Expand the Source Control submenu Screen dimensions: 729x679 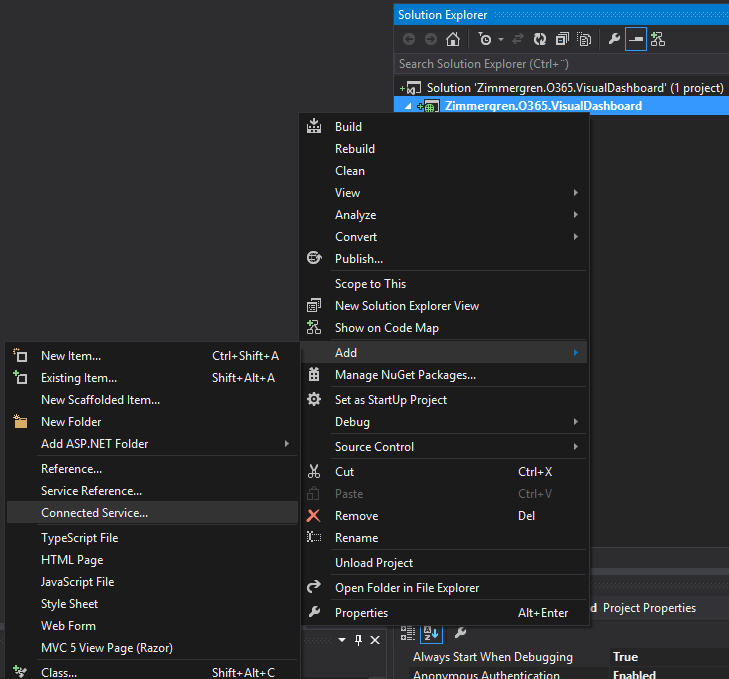pyautogui.click(x=444, y=447)
